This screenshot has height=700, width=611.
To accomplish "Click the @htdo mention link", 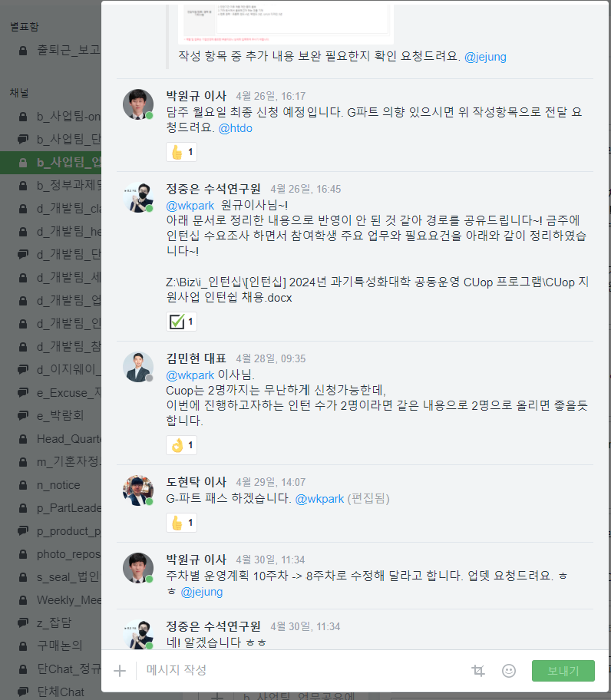I will click(236, 128).
